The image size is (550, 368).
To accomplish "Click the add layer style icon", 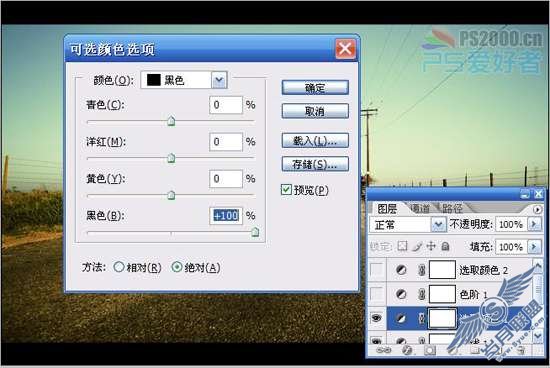I will pyautogui.click(x=407, y=350).
